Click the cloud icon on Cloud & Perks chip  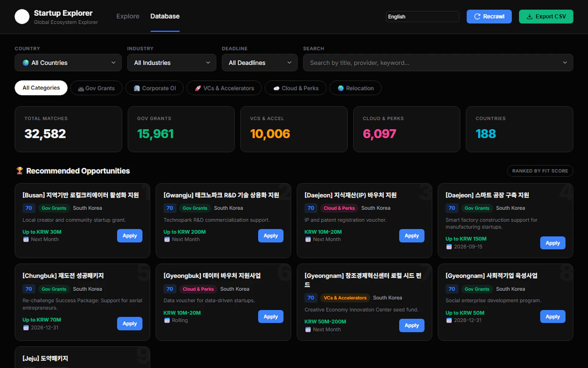(x=276, y=88)
